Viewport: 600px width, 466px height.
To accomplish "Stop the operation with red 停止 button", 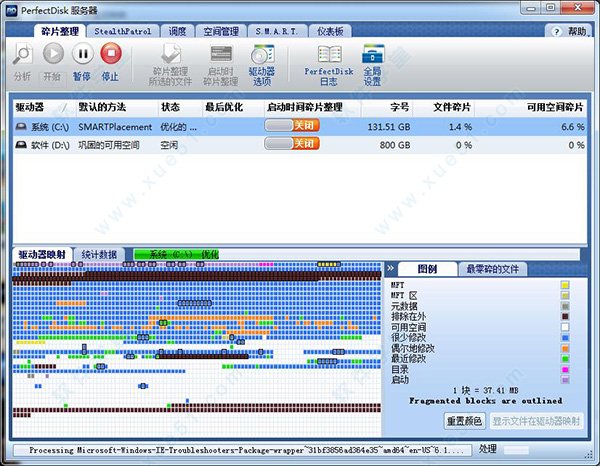I will tap(111, 53).
